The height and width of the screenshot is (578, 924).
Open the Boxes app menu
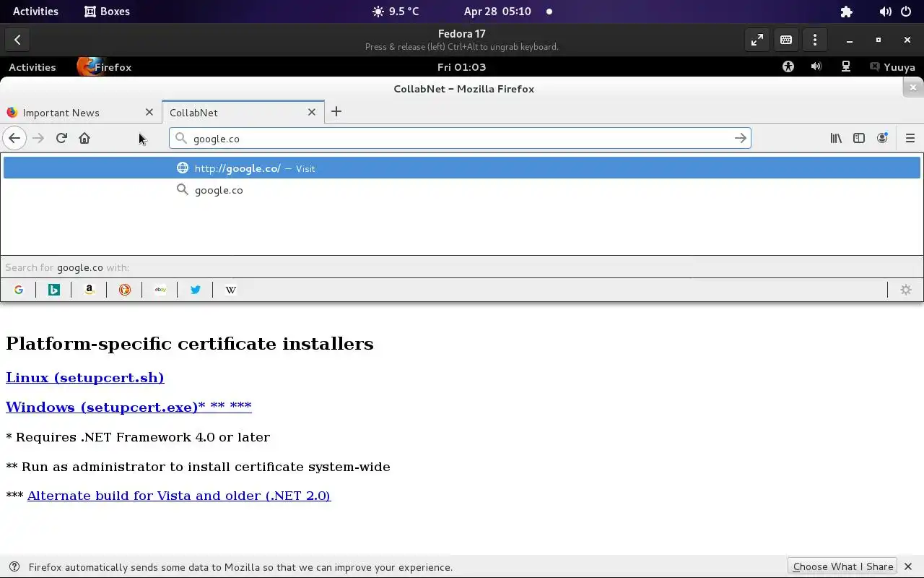[x=107, y=12]
